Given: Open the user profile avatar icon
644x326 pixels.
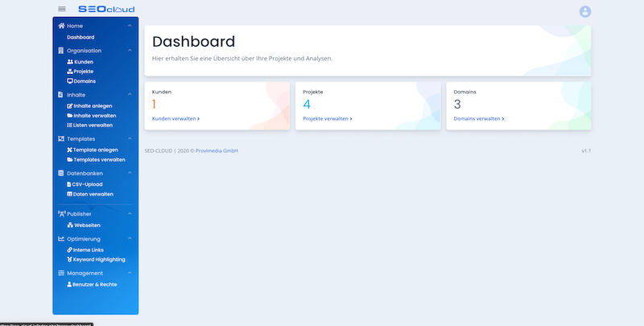Looking at the screenshot, I should click(585, 11).
